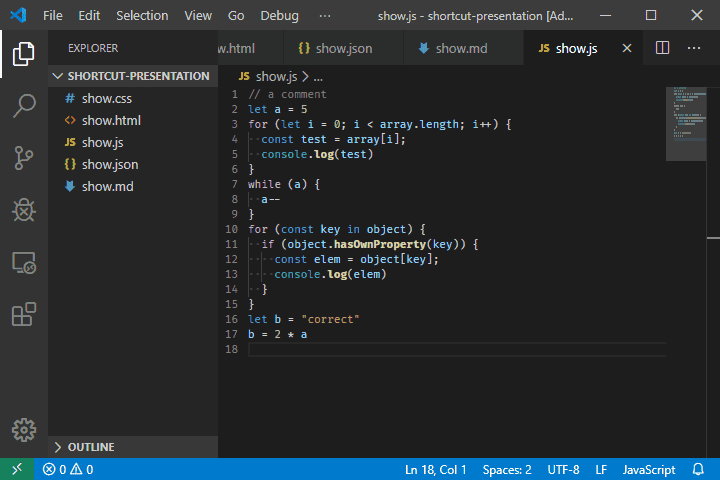Click the JavaScript language mode button

(649, 469)
